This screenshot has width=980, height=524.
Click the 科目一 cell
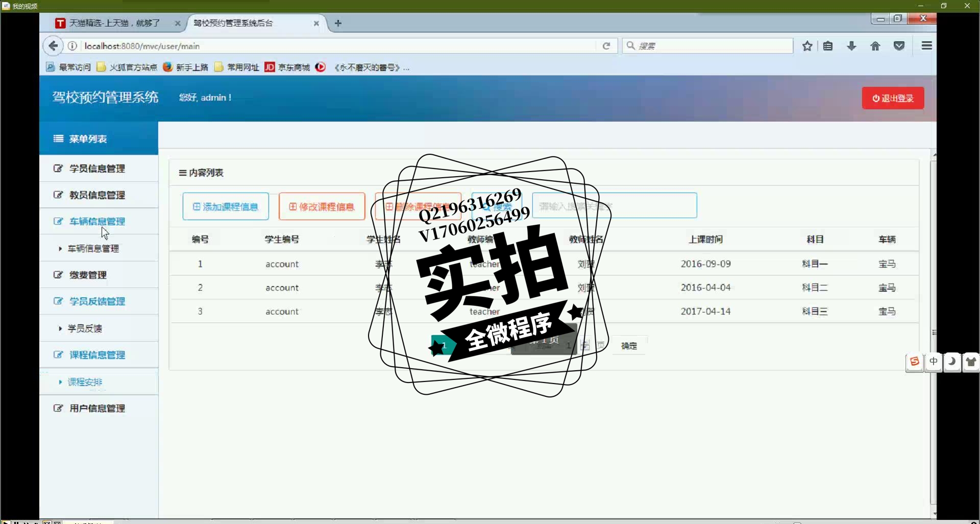tap(815, 264)
